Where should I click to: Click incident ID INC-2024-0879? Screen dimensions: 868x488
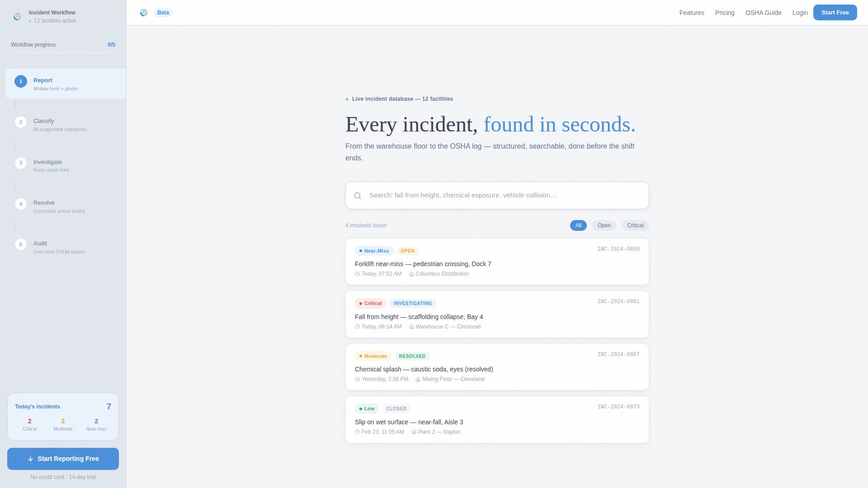click(618, 407)
